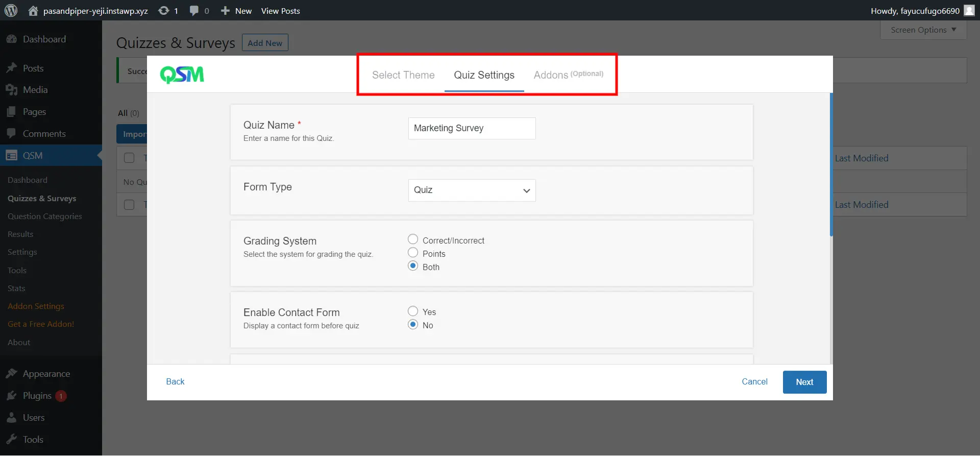Click the Media icon in sidebar
The image size is (980, 456).
[x=11, y=90]
